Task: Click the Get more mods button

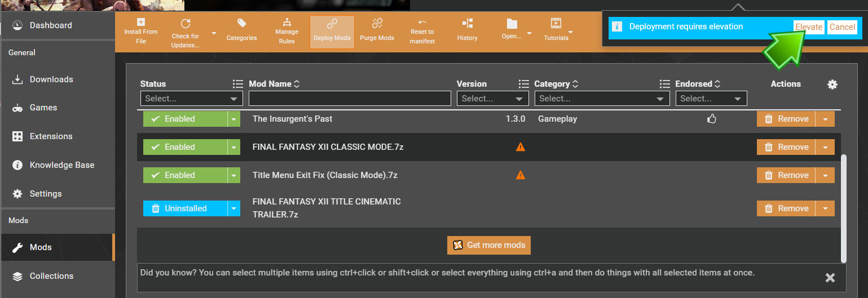Action: point(489,245)
